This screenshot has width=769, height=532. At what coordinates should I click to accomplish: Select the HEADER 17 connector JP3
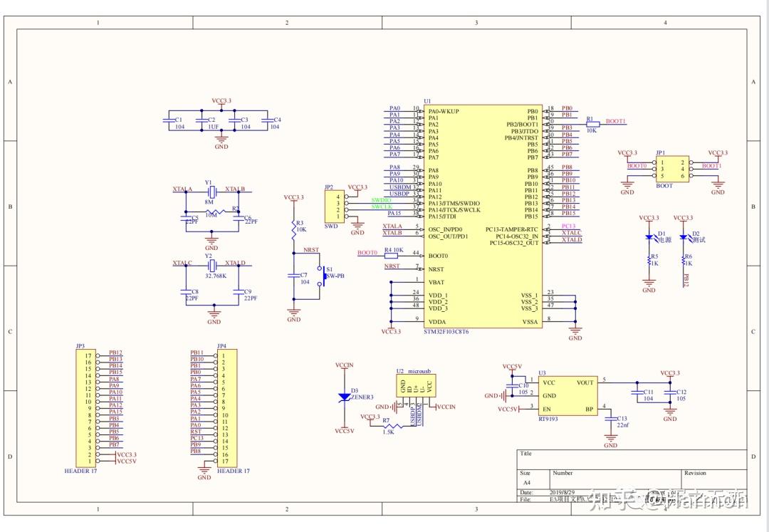click(x=88, y=406)
